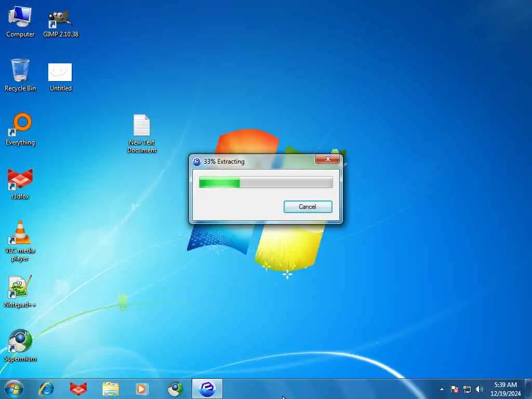Select the Everything search shortcut
532x399 pixels.
point(20,129)
